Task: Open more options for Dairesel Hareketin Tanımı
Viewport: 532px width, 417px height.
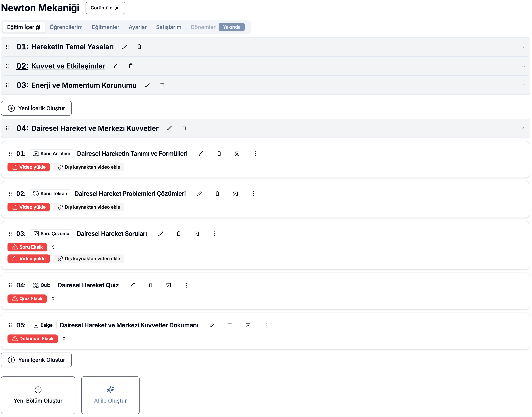Action: (x=255, y=153)
